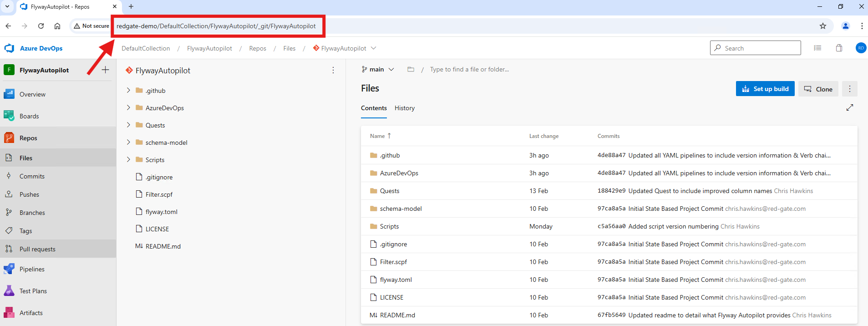Open the main branch selector dropdown
This screenshot has width=868, height=326.
pos(378,69)
